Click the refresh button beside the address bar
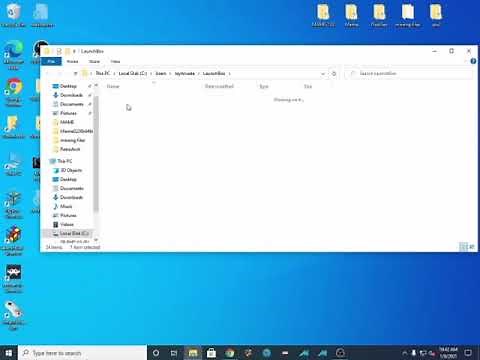This screenshot has height=360, width=480. tap(334, 73)
